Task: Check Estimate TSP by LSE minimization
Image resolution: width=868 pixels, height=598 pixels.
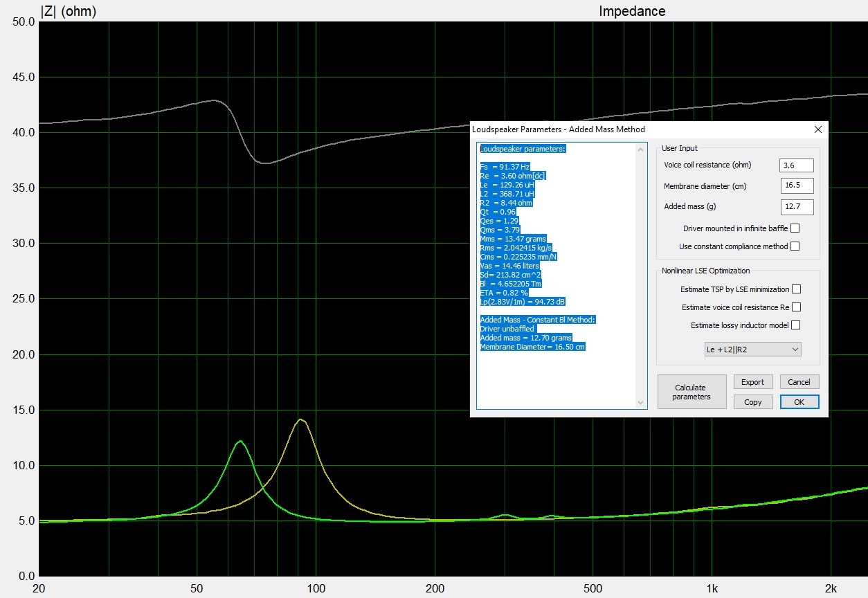Action: point(796,289)
